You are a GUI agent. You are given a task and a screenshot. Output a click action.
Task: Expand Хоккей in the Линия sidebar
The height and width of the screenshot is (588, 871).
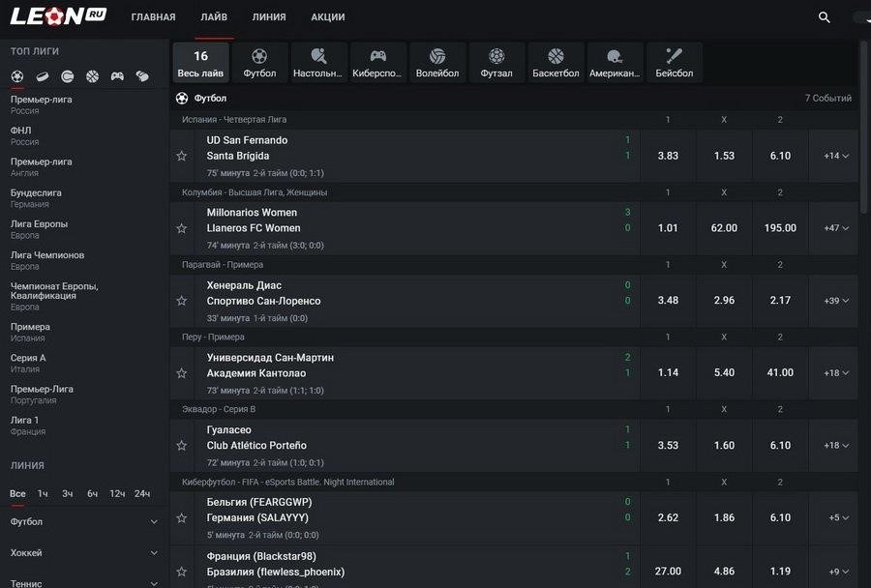click(84, 552)
